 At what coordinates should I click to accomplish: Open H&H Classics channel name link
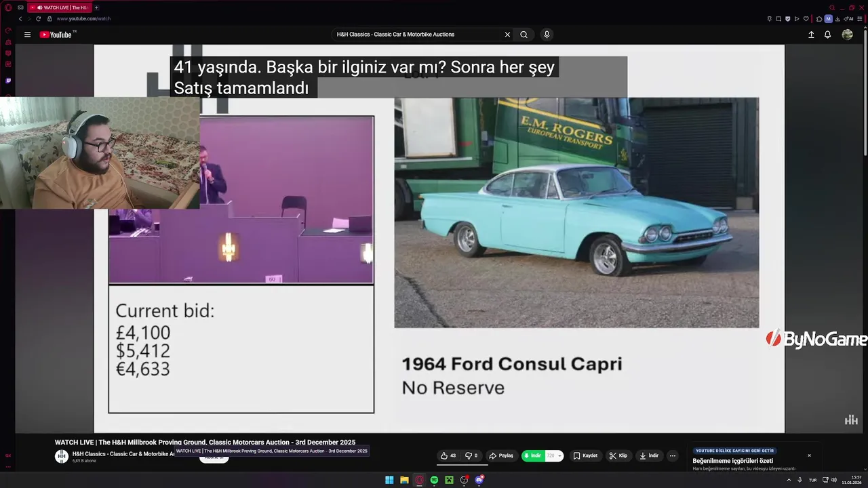point(123,454)
